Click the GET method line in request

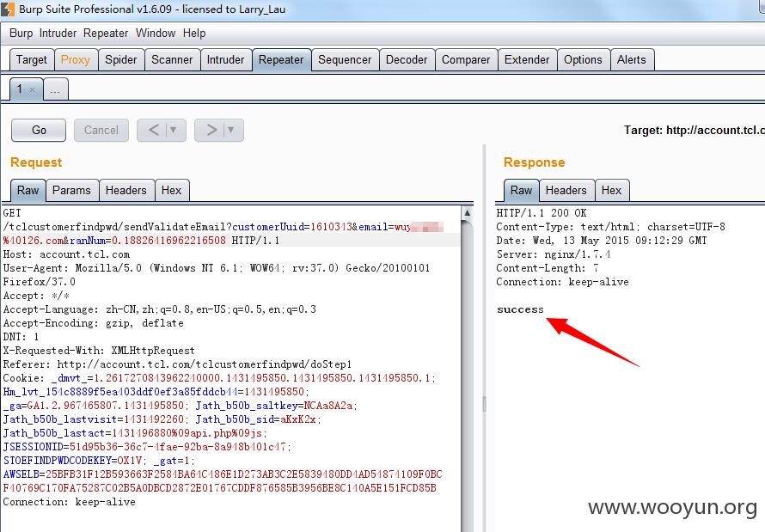tap(12, 213)
